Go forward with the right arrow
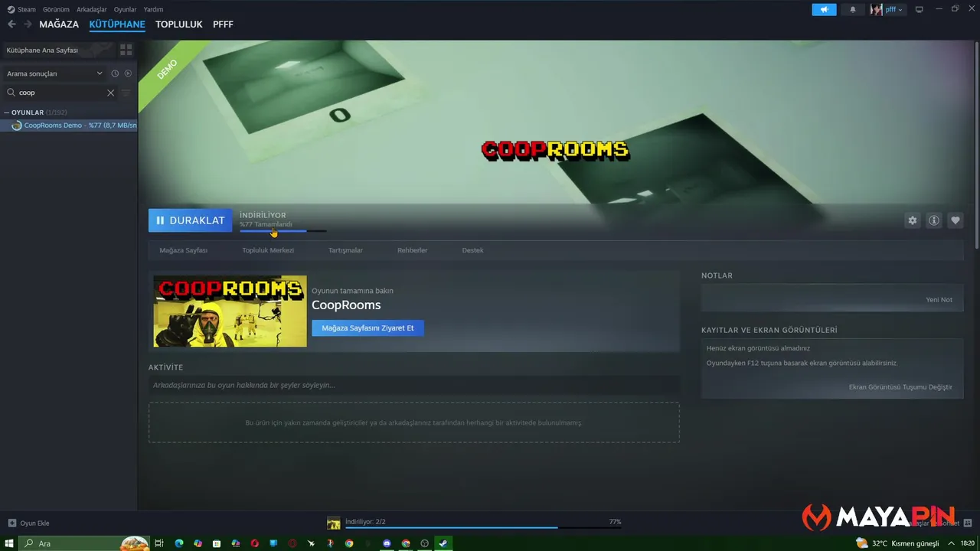The image size is (980, 551). 28,24
